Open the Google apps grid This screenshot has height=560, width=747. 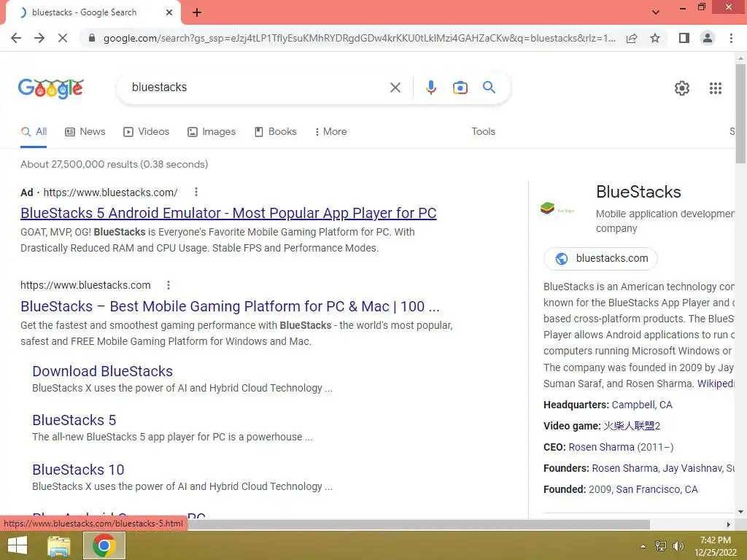[715, 88]
